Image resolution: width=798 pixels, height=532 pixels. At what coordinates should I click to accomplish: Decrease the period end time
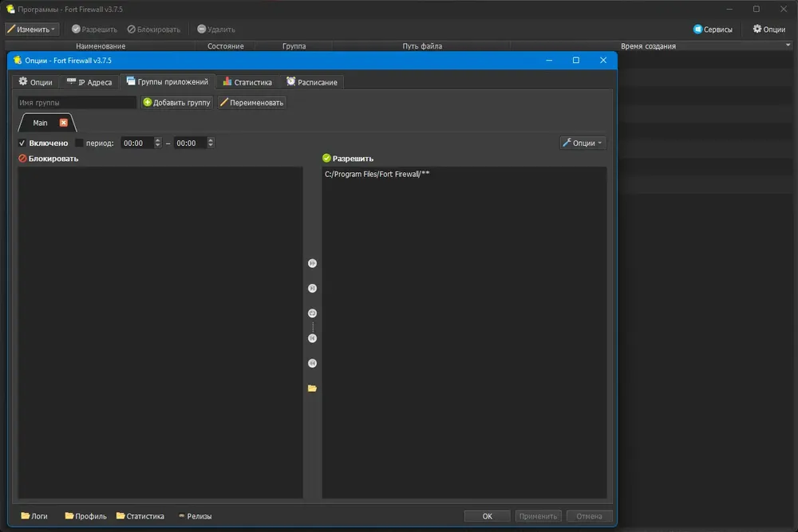pyautogui.click(x=211, y=146)
